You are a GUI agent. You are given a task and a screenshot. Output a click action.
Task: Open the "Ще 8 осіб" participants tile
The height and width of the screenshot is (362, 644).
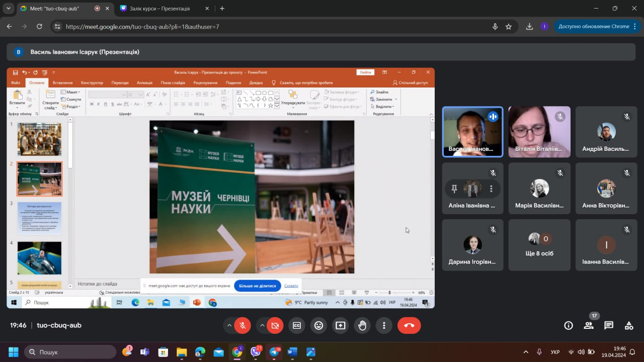tap(539, 245)
